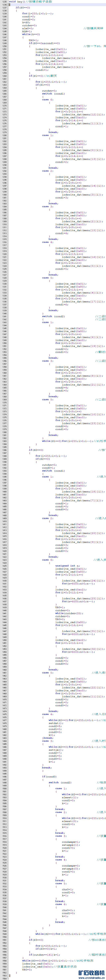
Task: Click lcdwrite_dat(menu[5][i]); line
Action: [82, 266]
